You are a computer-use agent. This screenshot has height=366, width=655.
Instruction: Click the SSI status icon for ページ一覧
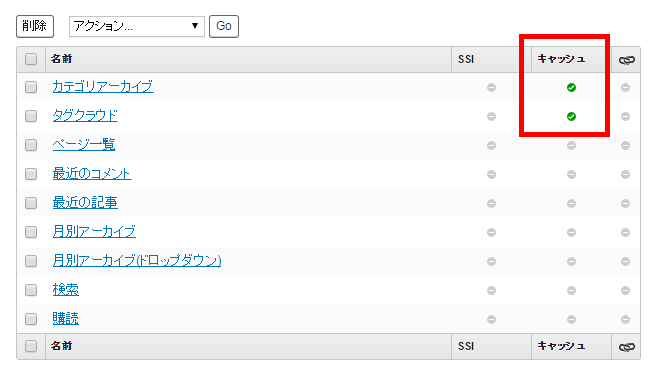click(x=491, y=145)
